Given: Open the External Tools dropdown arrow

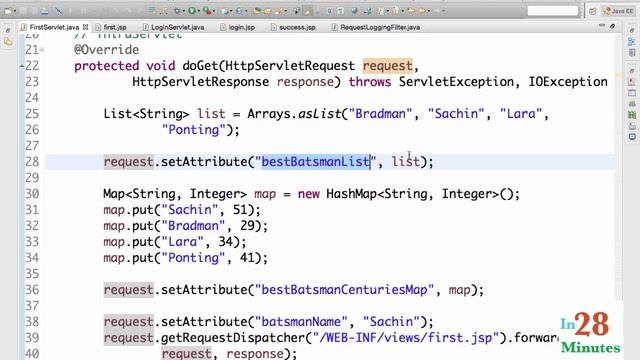Looking at the screenshot, I should pos(213,11).
